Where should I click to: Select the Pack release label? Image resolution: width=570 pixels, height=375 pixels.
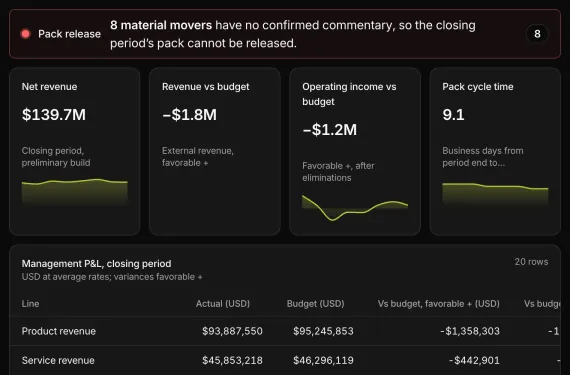[69, 34]
